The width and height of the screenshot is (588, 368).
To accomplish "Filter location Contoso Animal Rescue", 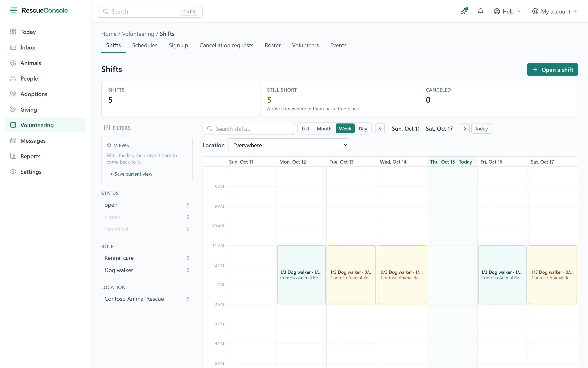I will (147, 299).
